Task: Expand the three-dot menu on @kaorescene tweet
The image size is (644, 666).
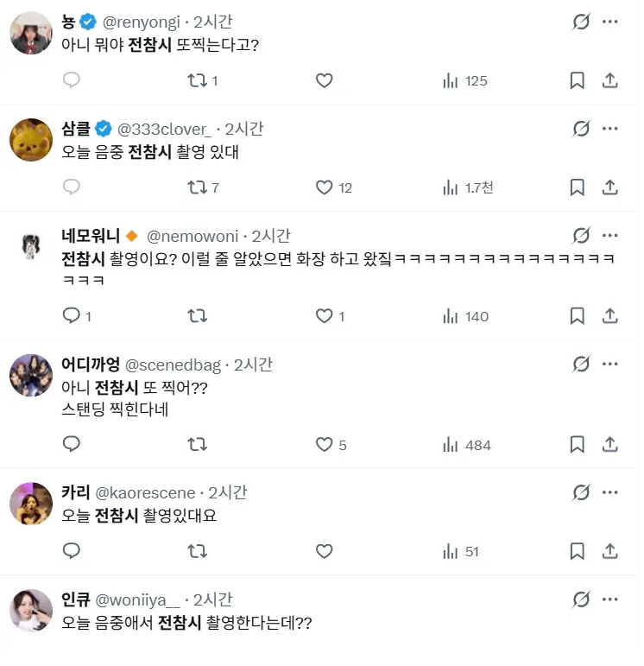Action: tap(610, 492)
